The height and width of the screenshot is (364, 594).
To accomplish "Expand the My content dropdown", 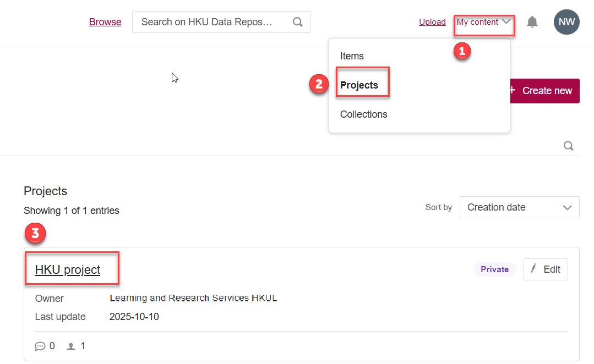I will [484, 22].
